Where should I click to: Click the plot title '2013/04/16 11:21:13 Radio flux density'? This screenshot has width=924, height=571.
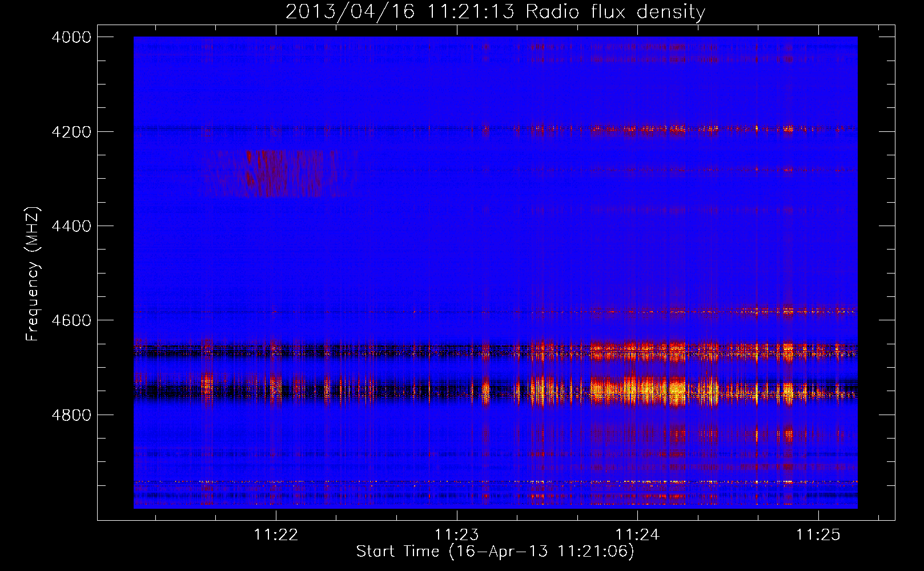click(495, 11)
